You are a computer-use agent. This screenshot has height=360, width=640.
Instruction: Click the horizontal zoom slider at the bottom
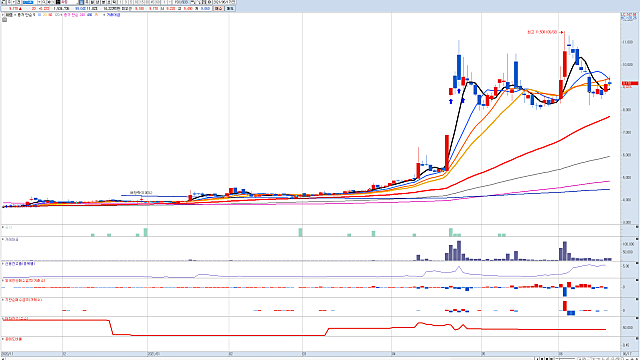[x=565, y=358]
